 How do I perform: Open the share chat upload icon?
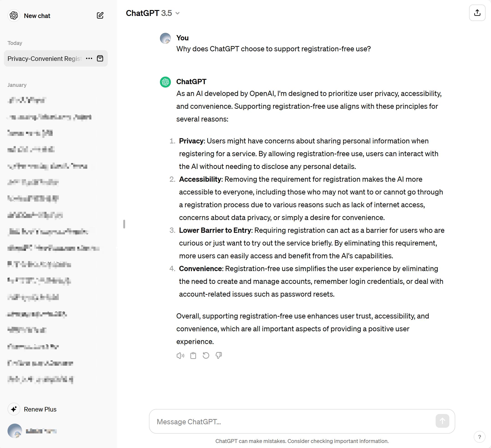coord(477,13)
